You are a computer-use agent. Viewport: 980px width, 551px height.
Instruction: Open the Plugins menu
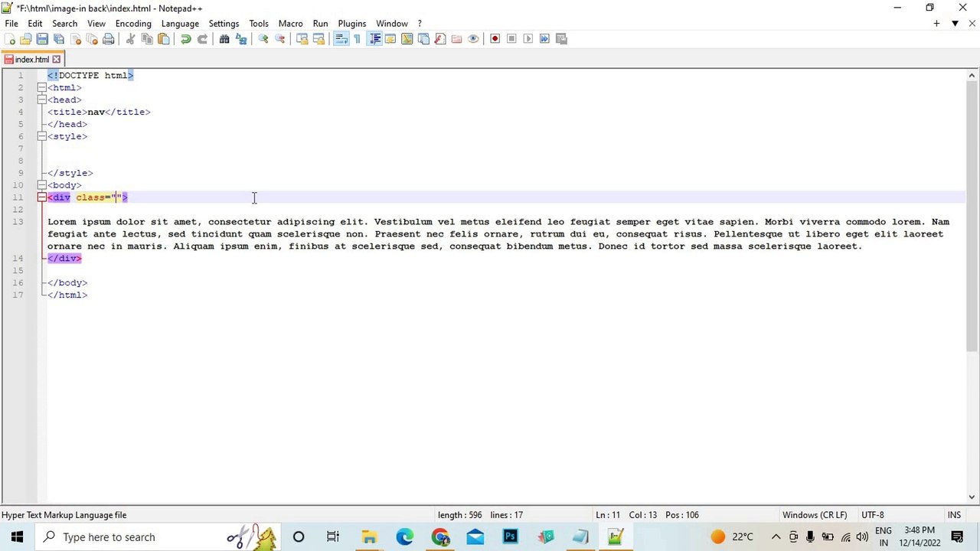(x=352, y=24)
